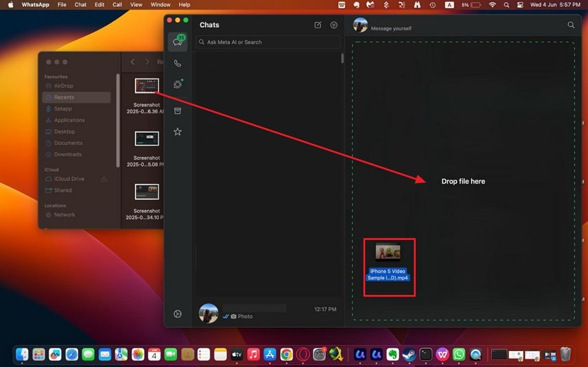Click the new chat compose icon
This screenshot has height=367, width=588.
click(x=318, y=25)
